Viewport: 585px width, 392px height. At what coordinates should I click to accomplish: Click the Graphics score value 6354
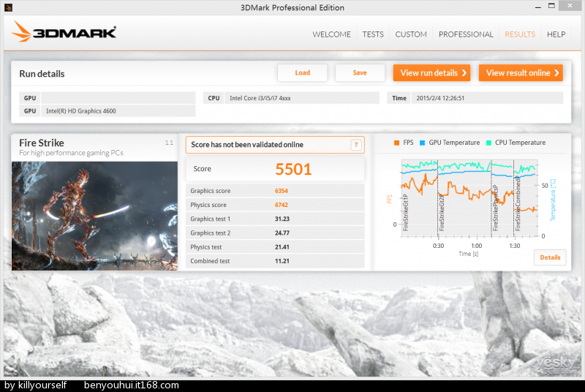point(282,191)
